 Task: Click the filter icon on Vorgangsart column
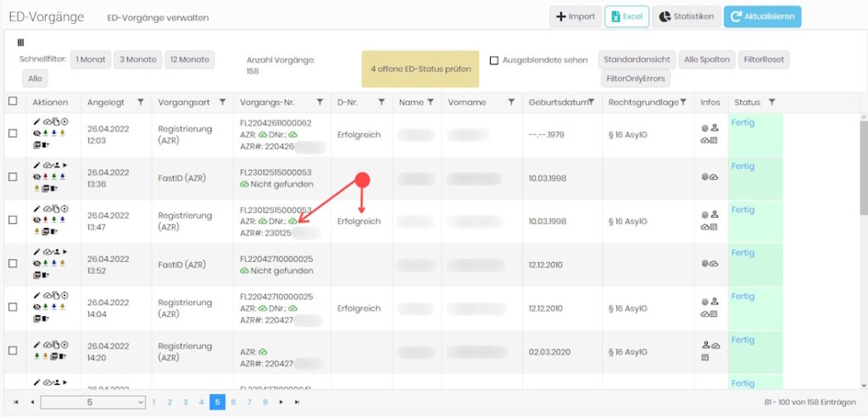click(222, 102)
